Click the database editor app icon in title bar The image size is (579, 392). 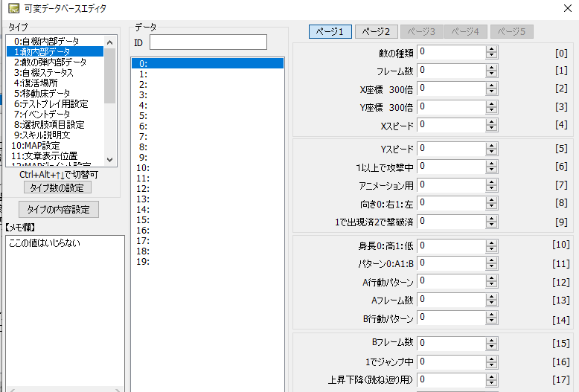13,8
